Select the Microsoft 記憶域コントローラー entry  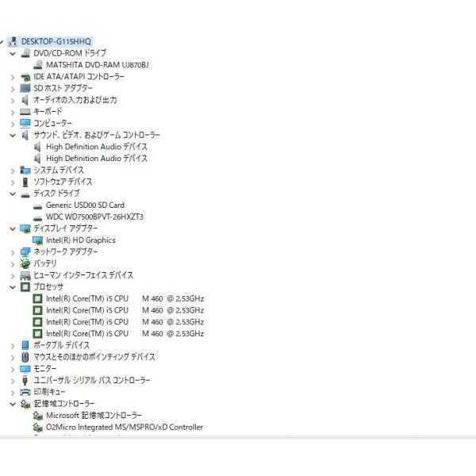94,415
